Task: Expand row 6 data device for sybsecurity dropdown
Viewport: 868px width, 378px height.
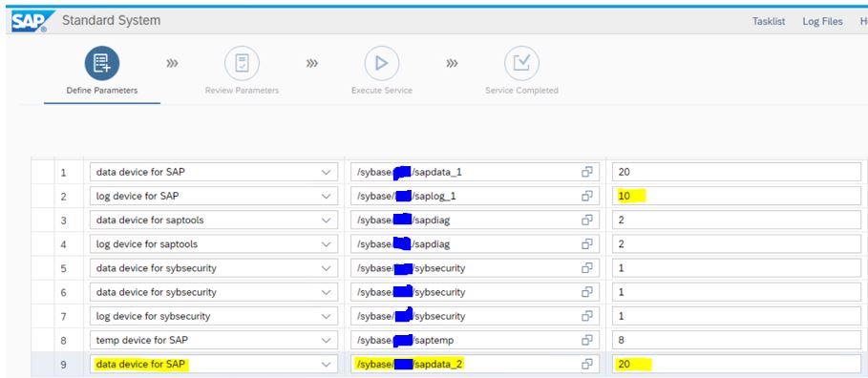Action: click(x=326, y=292)
